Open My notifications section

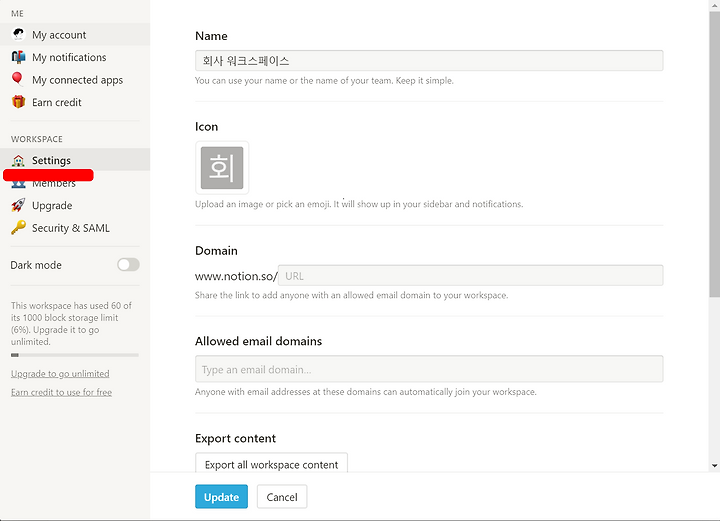pos(75,57)
